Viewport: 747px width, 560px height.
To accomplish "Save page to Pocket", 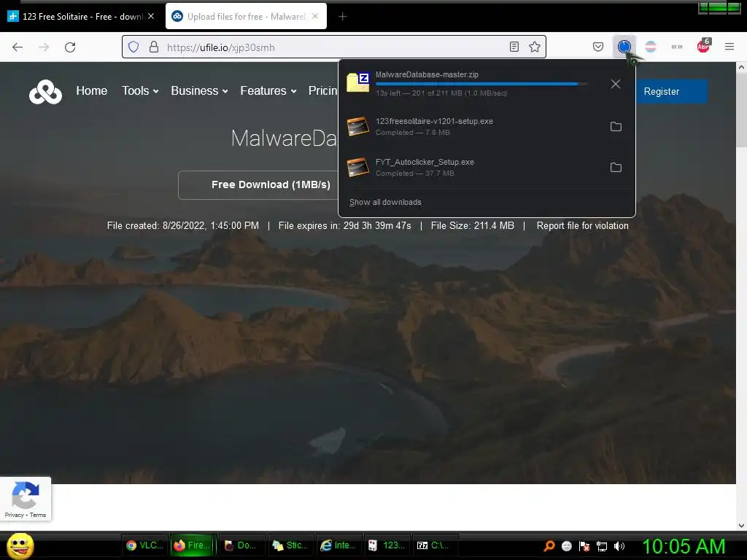I will [598, 47].
